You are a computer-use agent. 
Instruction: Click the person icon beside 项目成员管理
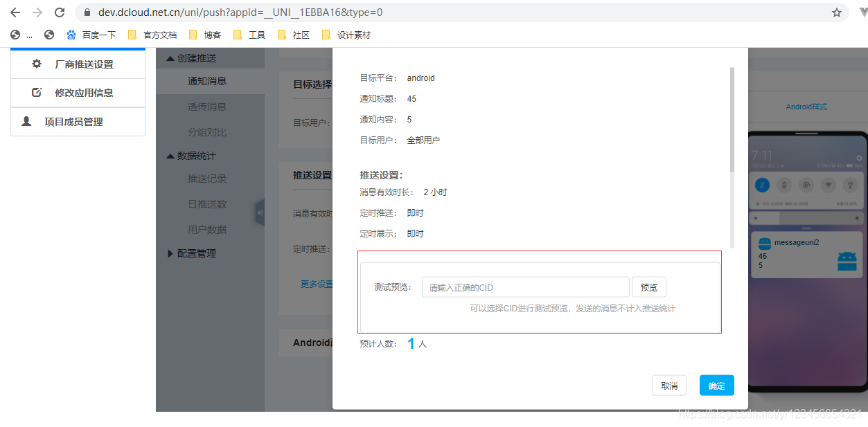[26, 121]
